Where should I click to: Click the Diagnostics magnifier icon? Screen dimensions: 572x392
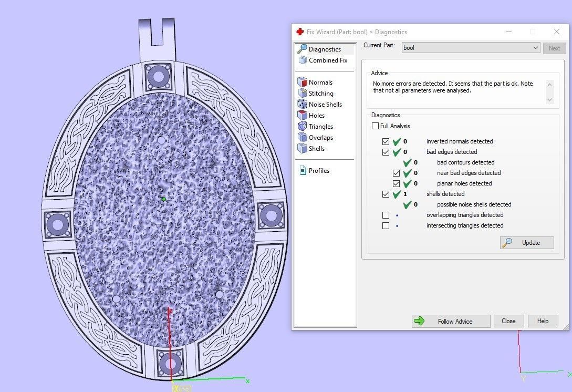[x=302, y=49]
